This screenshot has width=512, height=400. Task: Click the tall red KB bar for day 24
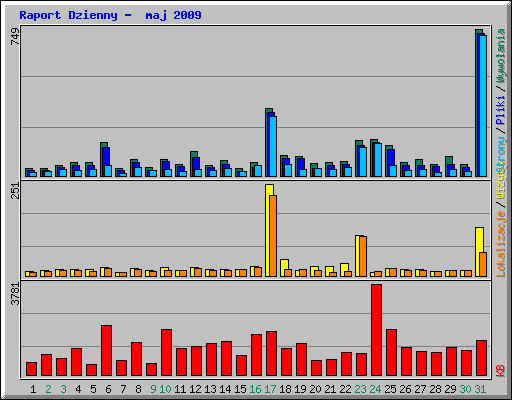(x=376, y=330)
